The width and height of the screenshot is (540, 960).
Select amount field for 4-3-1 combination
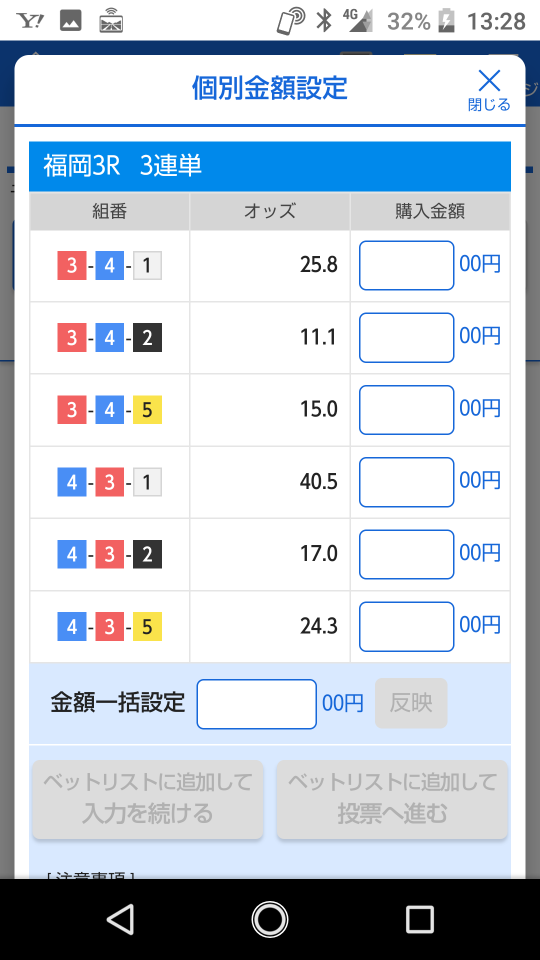(x=407, y=482)
